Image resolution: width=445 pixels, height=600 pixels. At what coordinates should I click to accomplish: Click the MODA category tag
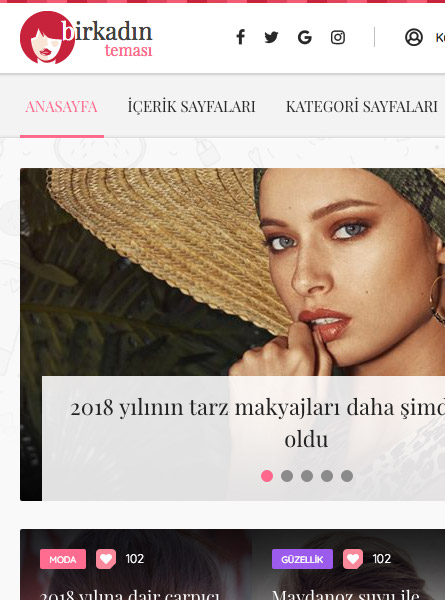point(63,559)
